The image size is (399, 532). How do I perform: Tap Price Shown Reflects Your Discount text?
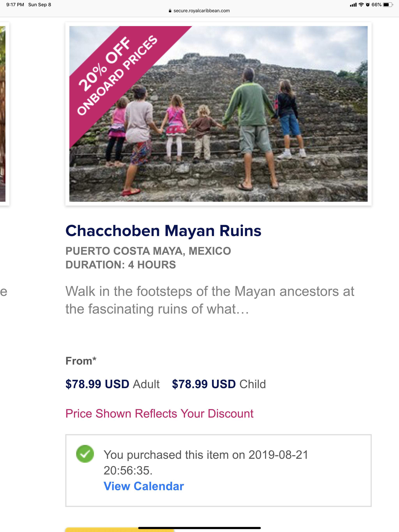pos(159,414)
